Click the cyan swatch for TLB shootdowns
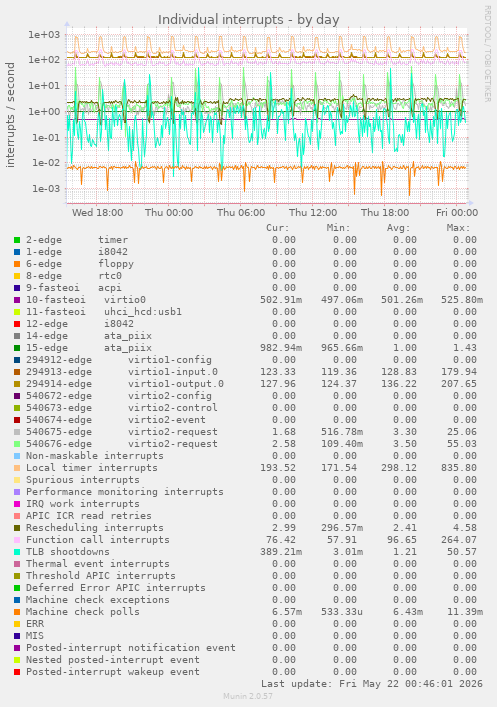This screenshot has width=497, height=707. tap(17, 552)
